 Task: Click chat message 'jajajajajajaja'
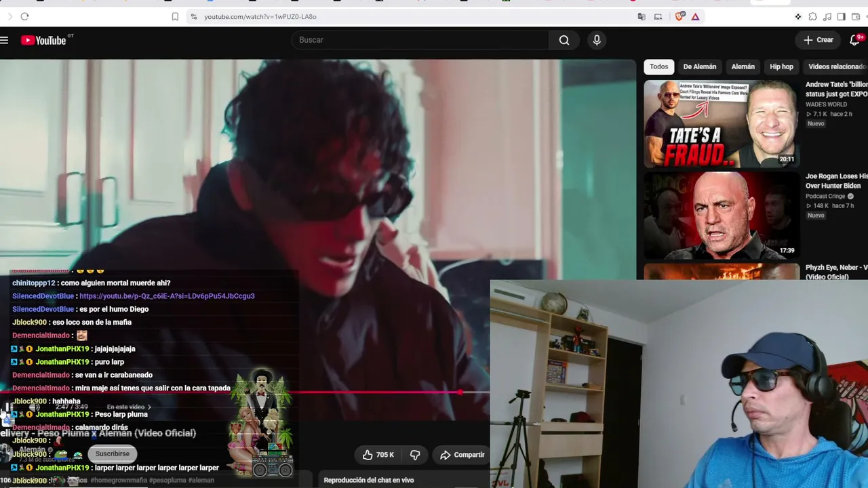(x=115, y=349)
